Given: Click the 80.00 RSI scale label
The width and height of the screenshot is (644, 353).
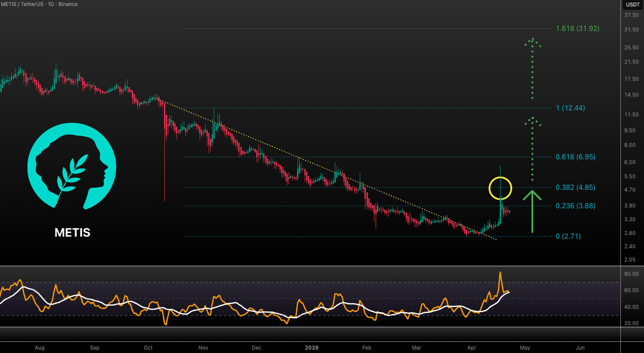Looking at the screenshot, I should click(x=631, y=274).
